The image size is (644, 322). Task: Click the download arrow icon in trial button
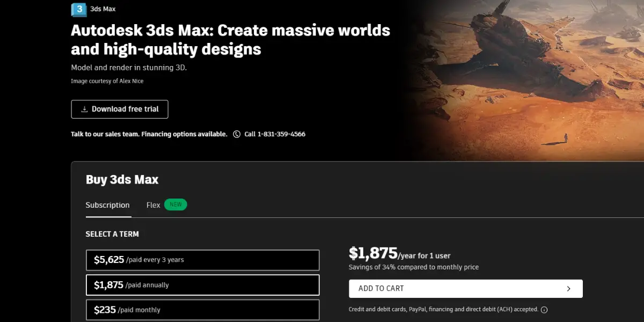tap(84, 109)
